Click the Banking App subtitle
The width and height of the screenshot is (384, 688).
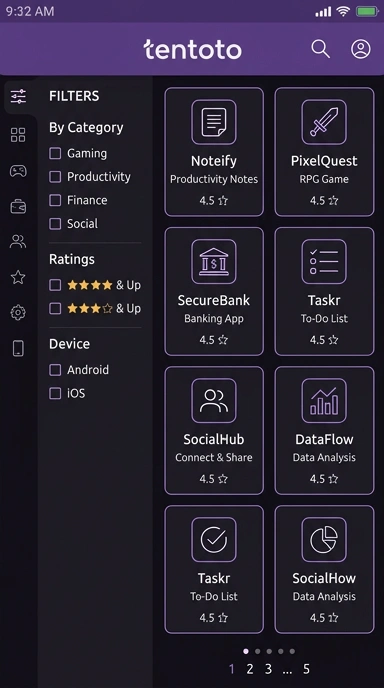click(214, 319)
